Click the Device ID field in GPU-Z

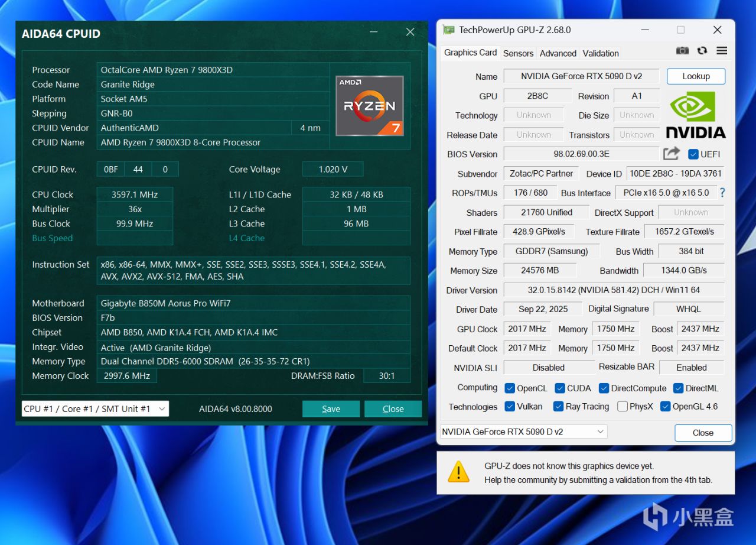pyautogui.click(x=676, y=174)
